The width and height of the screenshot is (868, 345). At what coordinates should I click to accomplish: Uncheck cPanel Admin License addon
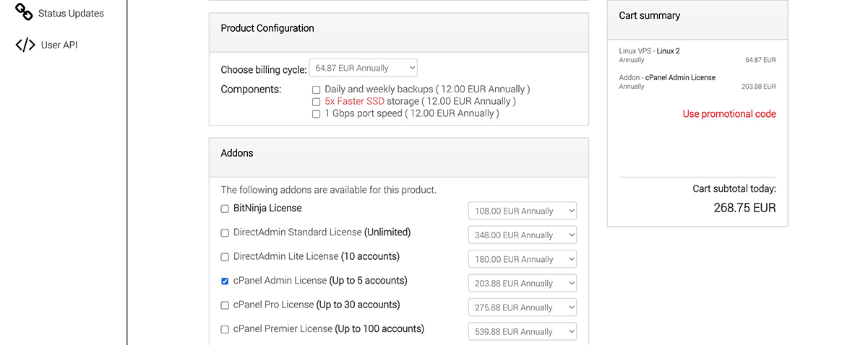(x=225, y=281)
